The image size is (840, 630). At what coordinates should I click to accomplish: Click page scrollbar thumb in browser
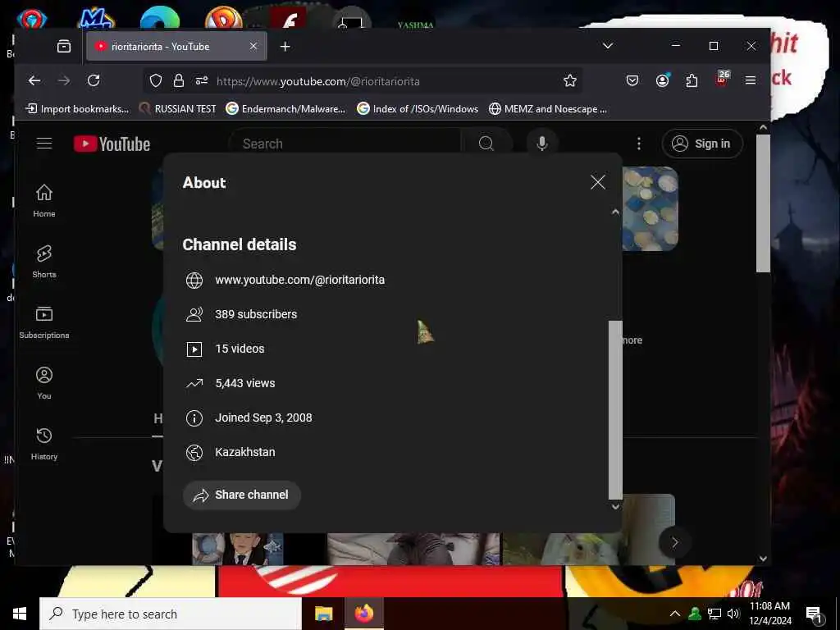[763, 203]
